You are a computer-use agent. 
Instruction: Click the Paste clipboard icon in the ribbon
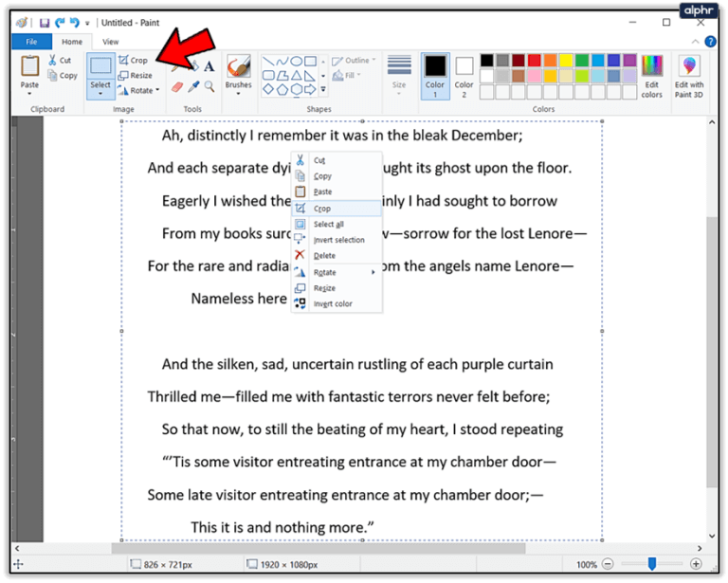tap(29, 66)
